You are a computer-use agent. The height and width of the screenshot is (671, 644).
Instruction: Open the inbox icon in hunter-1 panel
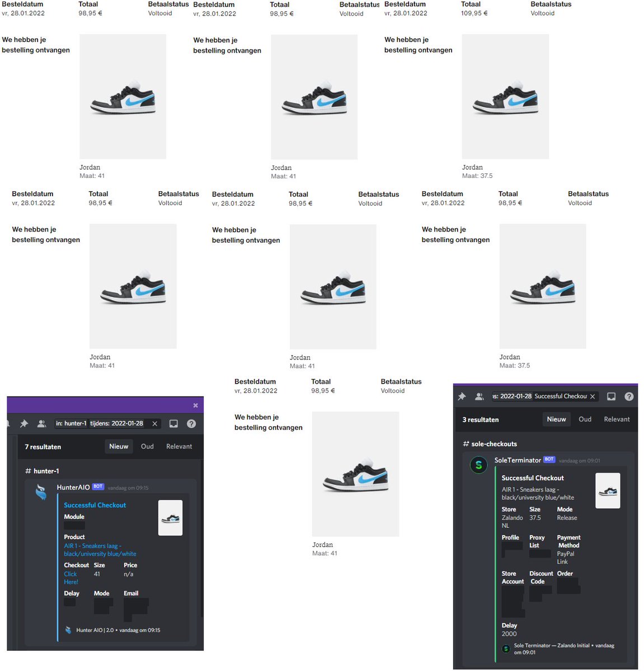point(173,424)
